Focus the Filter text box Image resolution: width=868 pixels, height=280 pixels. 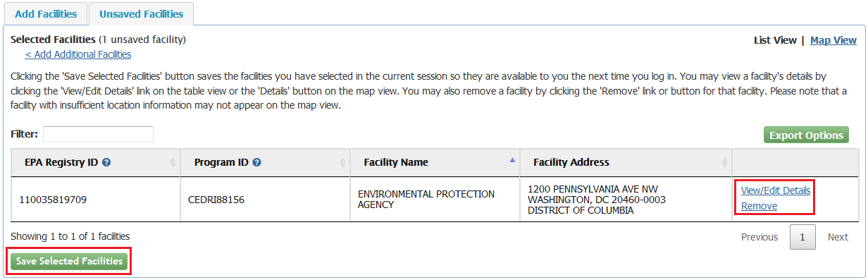pyautogui.click(x=98, y=134)
